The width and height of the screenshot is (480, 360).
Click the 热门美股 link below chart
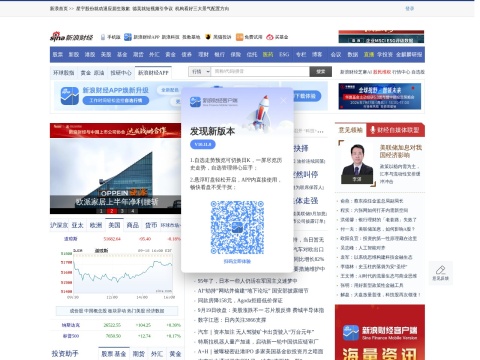136,311
